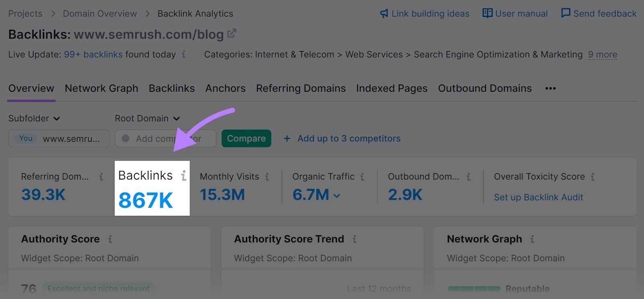Image resolution: width=644 pixels, height=299 pixels.
Task: Open the Indexed Pages tab
Action: click(392, 88)
